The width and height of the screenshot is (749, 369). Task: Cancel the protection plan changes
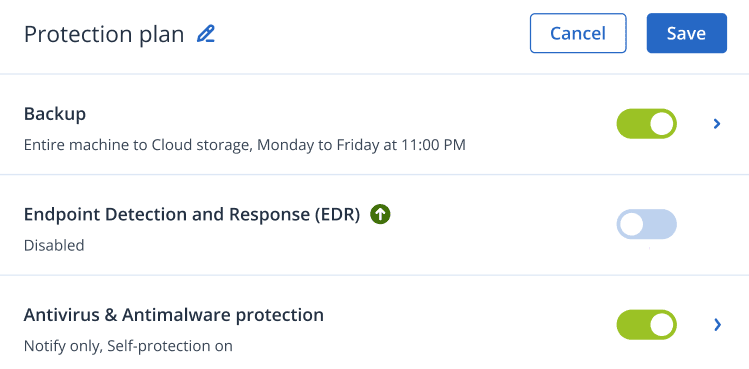pos(578,33)
